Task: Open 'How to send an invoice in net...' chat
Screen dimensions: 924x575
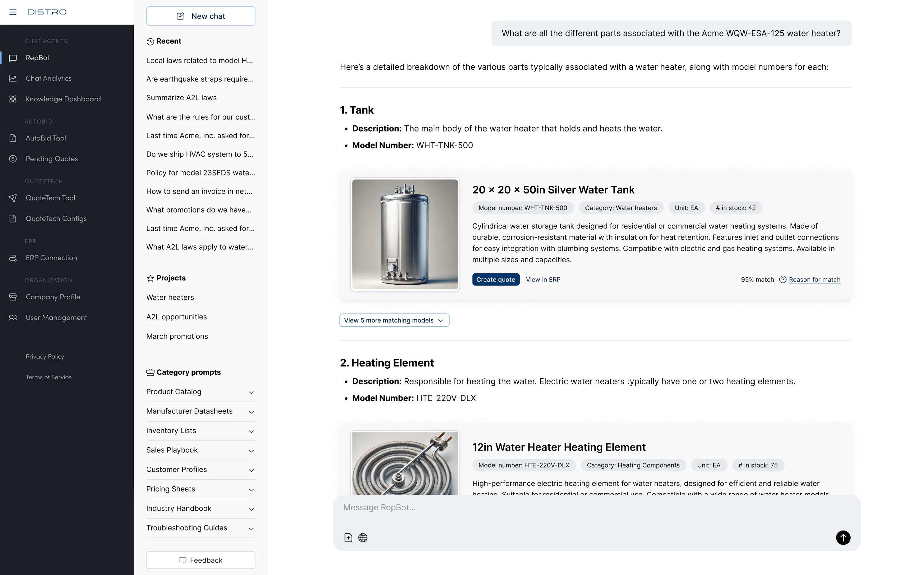Action: click(x=199, y=191)
